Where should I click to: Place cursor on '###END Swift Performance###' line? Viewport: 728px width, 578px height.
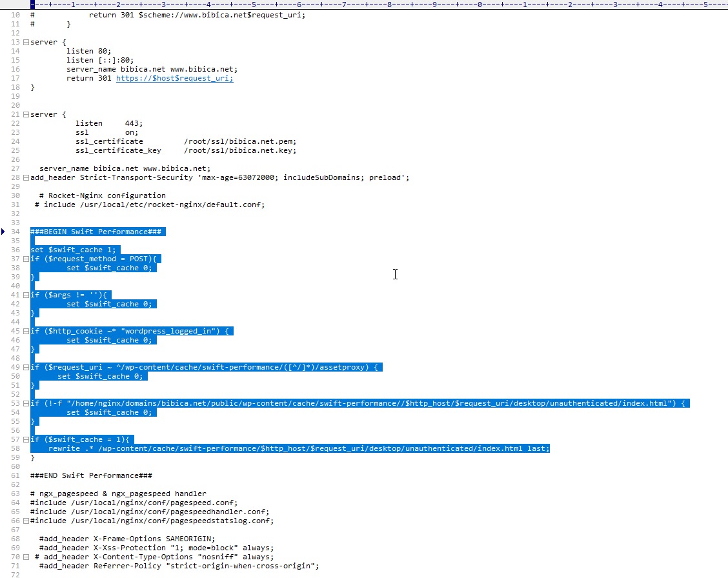click(91, 475)
